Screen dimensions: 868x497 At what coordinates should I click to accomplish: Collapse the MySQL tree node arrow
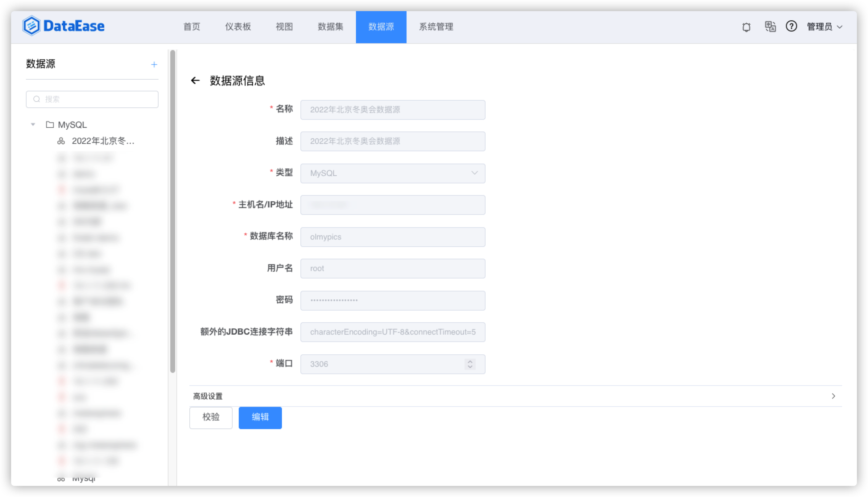pyautogui.click(x=33, y=125)
